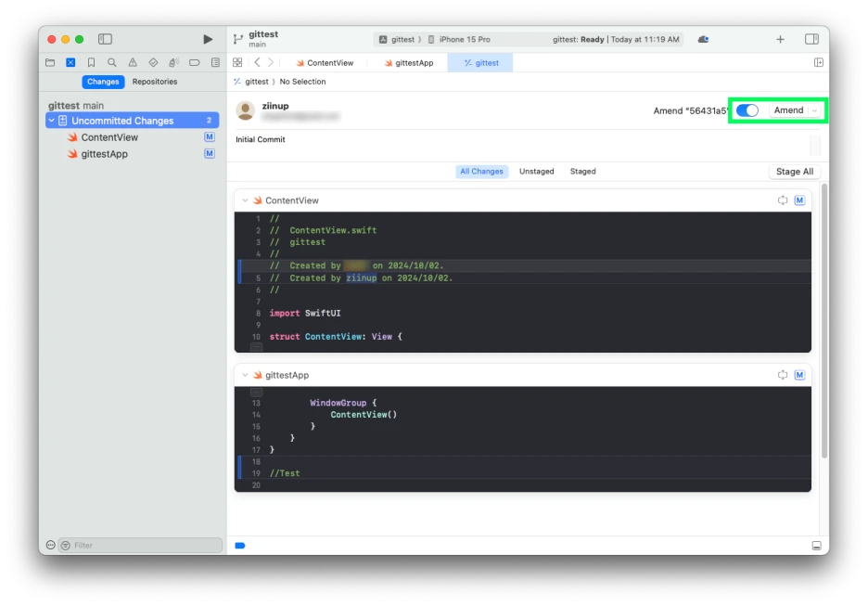The width and height of the screenshot is (868, 606).
Task: Toggle the inspector panel icon
Action: pos(811,39)
